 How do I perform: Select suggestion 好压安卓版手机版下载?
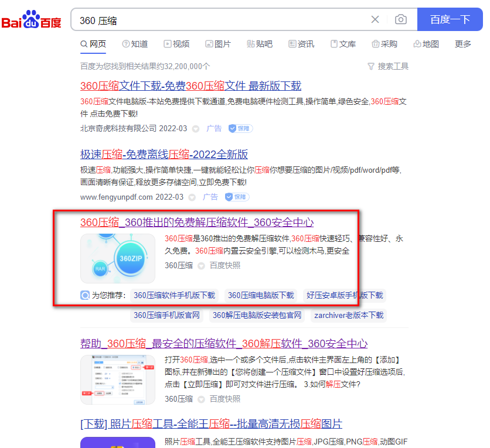tap(345, 295)
